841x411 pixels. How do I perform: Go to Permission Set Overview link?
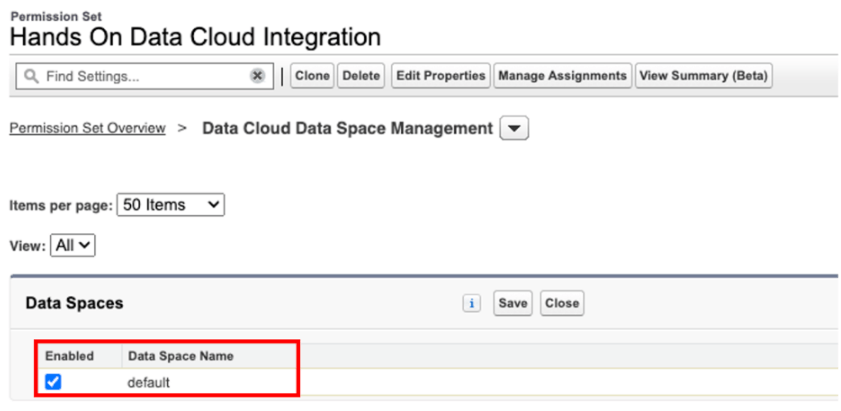(87, 128)
